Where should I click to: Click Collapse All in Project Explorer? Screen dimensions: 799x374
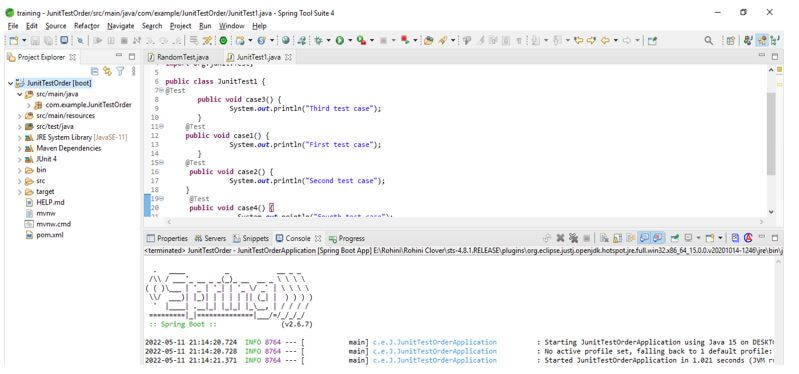[95, 71]
